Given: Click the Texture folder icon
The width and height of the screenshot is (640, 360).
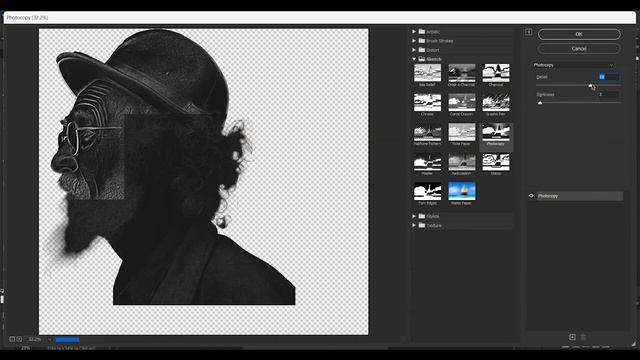Looking at the screenshot, I should pos(422,225).
